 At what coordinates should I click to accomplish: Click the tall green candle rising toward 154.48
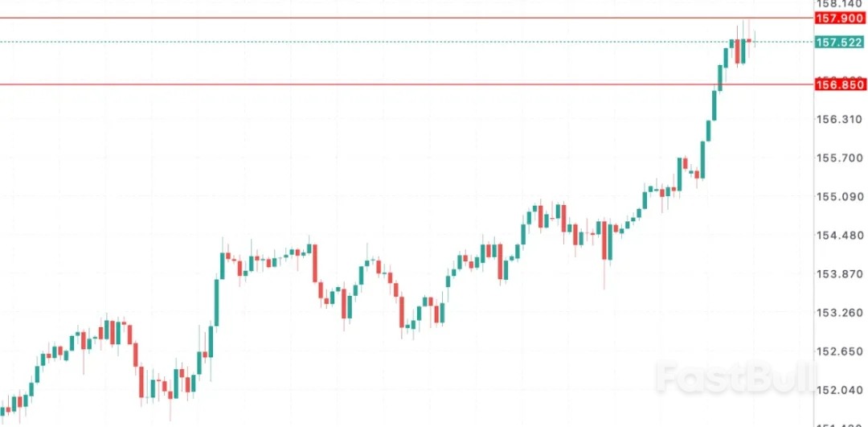pos(221,265)
